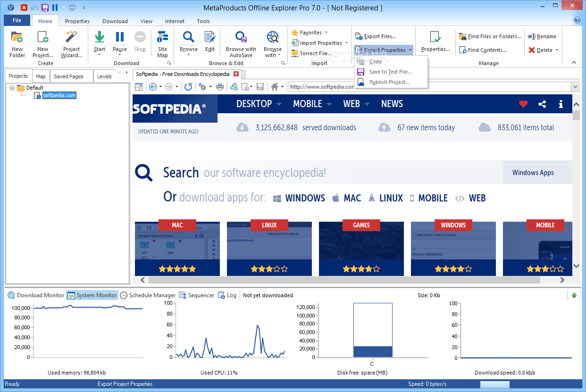Choose Publish Project menu item
The image size is (586, 392).
pyautogui.click(x=391, y=82)
